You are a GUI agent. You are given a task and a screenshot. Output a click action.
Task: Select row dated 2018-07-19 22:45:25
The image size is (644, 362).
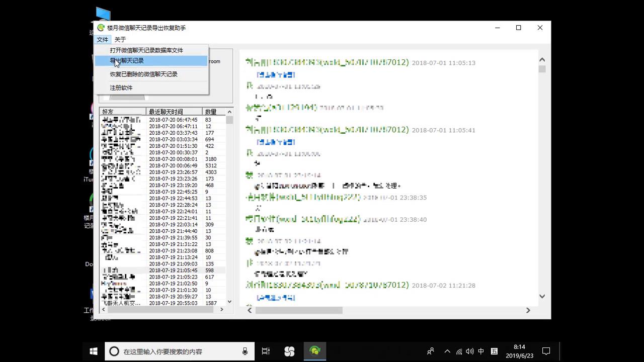pyautogui.click(x=163, y=192)
